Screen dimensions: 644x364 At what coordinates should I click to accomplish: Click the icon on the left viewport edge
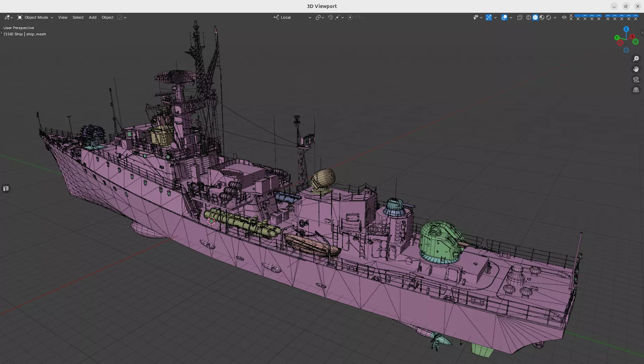pos(6,189)
